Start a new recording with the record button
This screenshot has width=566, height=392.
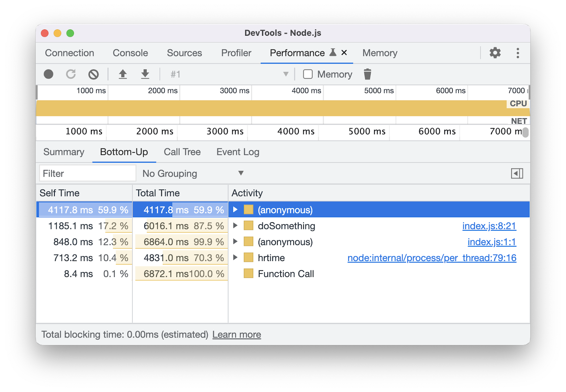[x=49, y=74]
